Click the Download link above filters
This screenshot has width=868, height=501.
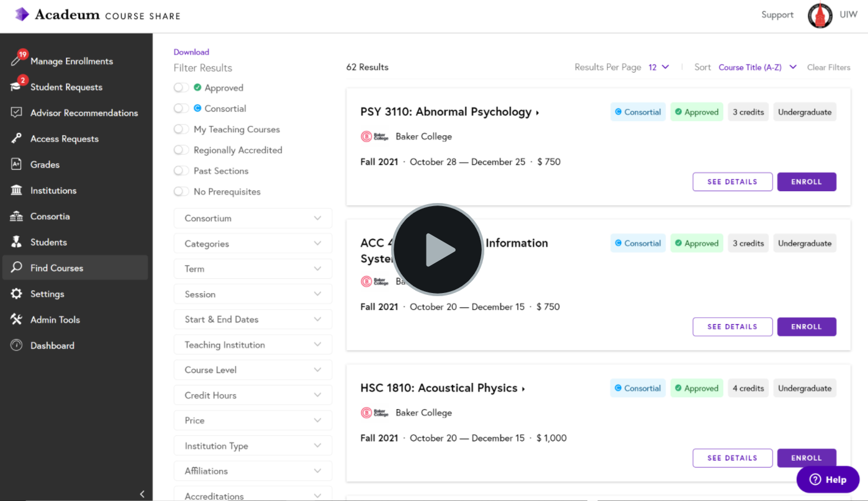tap(191, 52)
